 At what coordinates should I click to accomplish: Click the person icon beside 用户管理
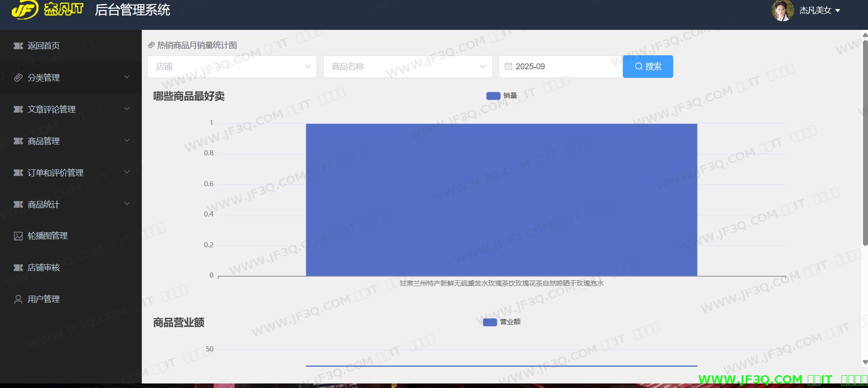coord(18,299)
